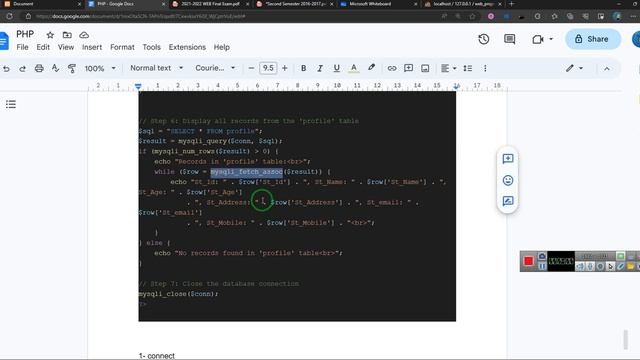Open the editing mode pencil dropdown
The image size is (640, 360).
(574, 68)
